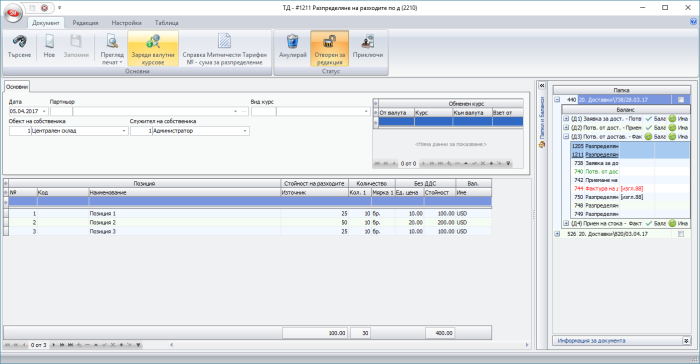Go to next record in positions navigator

point(54,345)
